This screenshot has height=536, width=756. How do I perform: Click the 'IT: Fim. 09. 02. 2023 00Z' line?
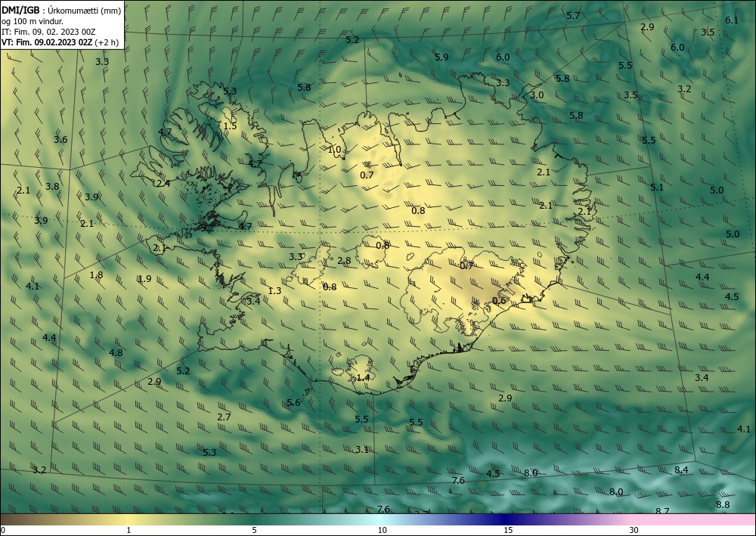coord(48,32)
